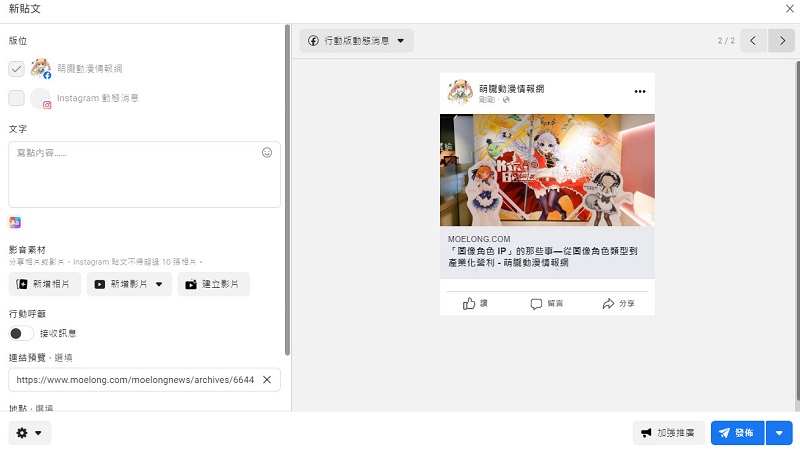Go to previous preview with left arrow
800x450 pixels.
(x=754, y=41)
